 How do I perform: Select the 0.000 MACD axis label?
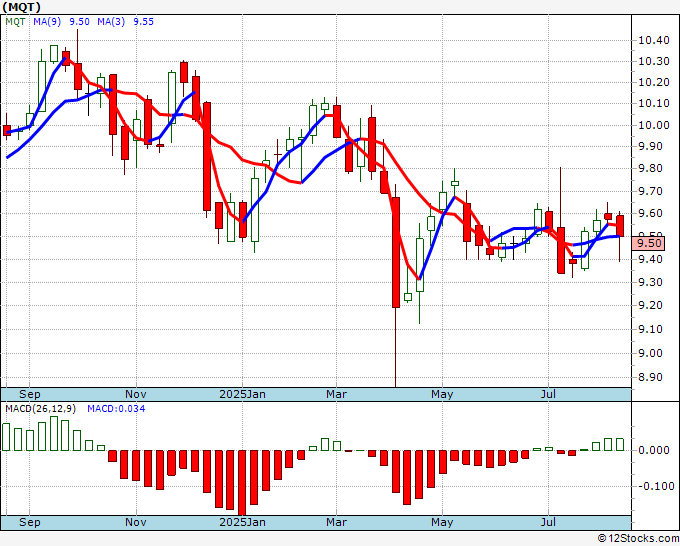[654, 450]
